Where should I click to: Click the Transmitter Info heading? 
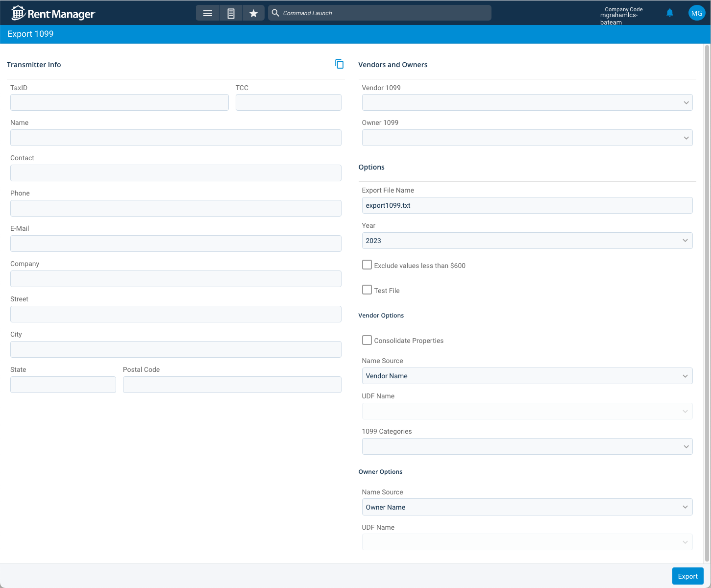(x=34, y=65)
